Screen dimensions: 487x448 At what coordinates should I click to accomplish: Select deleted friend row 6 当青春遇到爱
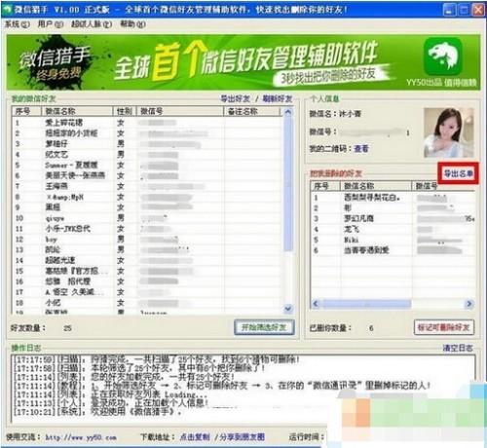click(x=393, y=250)
